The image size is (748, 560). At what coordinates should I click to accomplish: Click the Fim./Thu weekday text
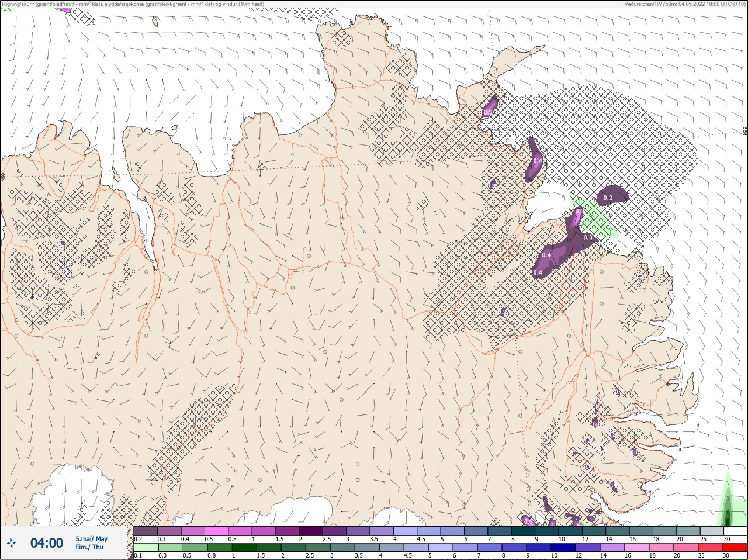89,547
